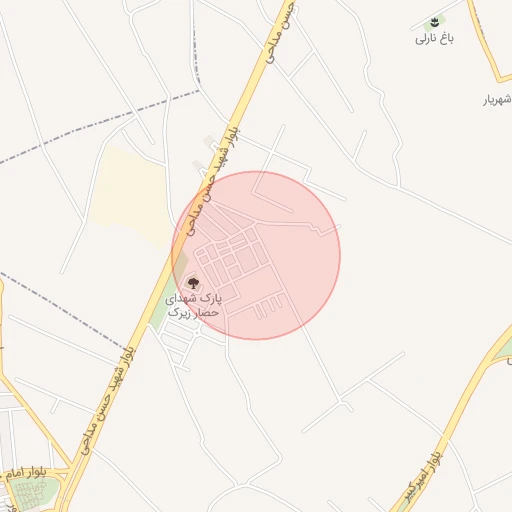Click the tree icon of Hesar Zirak park
This screenshot has width=512, height=512.
(193, 283)
